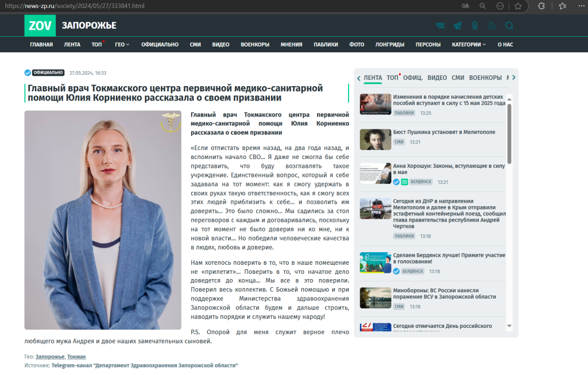Open the browser extensions puzzle icon
This screenshot has width=588, height=375.
tap(541, 6)
